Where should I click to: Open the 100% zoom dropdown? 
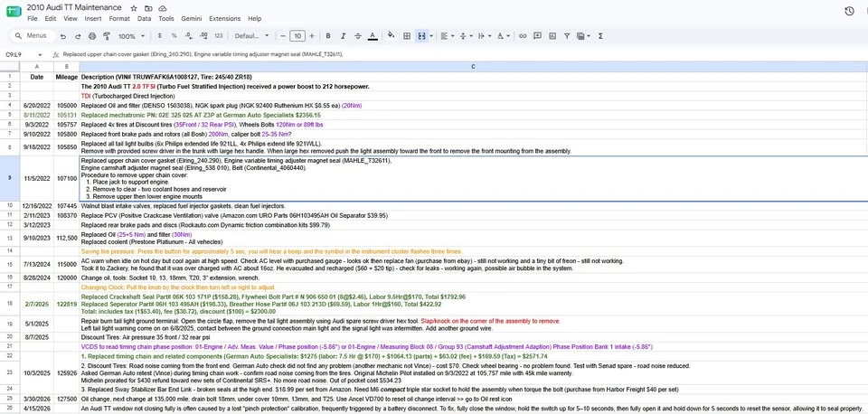(x=131, y=36)
